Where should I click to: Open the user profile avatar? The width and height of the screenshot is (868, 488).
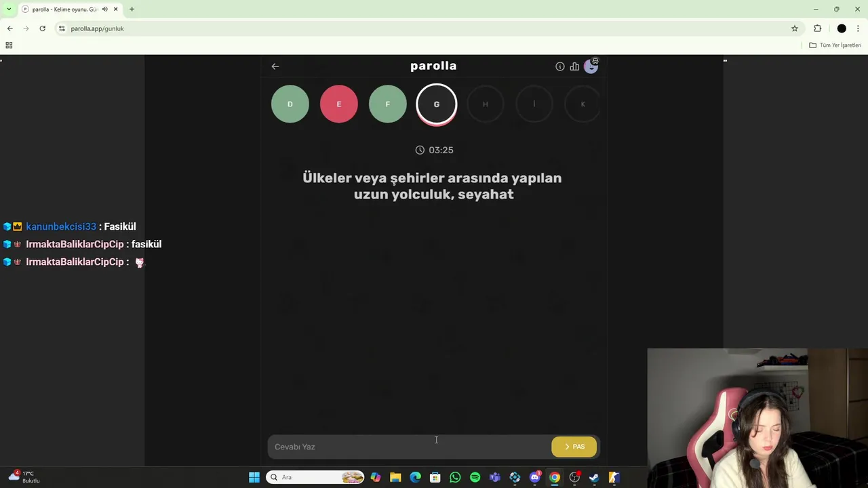click(x=591, y=66)
